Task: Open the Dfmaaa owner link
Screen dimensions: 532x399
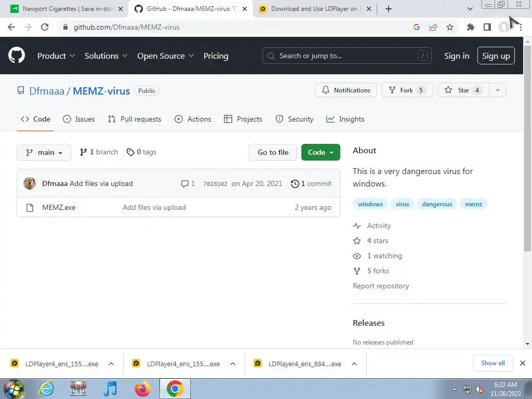Action: tap(46, 91)
